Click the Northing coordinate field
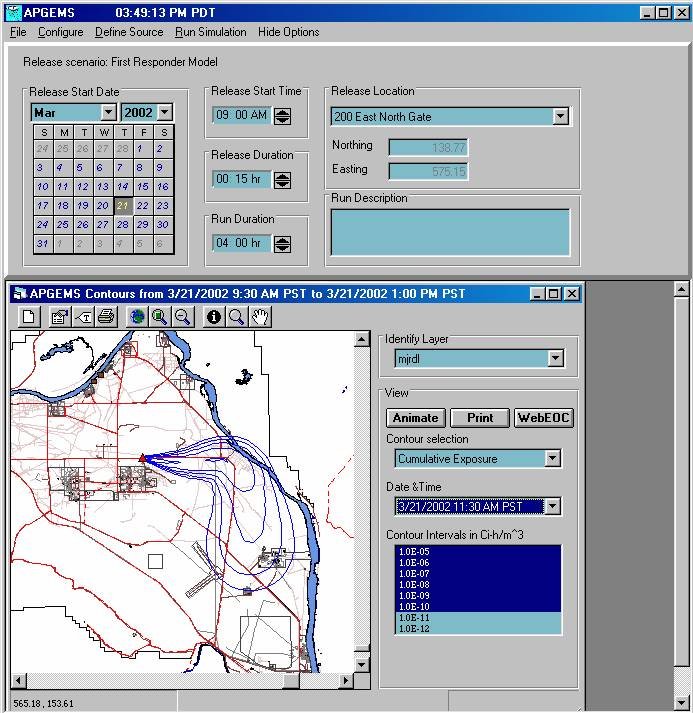Screen dimensions: 693x713 (x=428, y=147)
